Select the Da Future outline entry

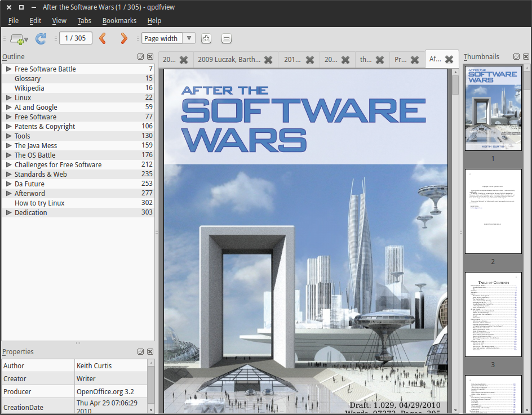pos(29,184)
